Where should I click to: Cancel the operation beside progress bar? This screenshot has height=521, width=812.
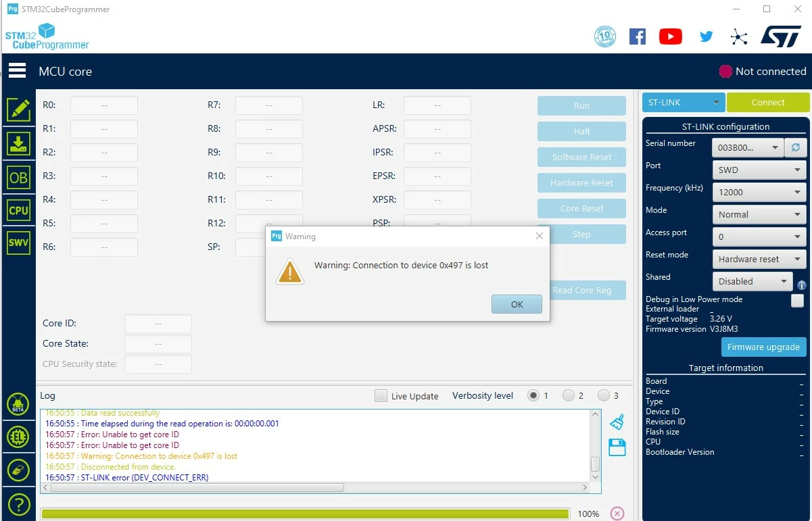(x=617, y=514)
